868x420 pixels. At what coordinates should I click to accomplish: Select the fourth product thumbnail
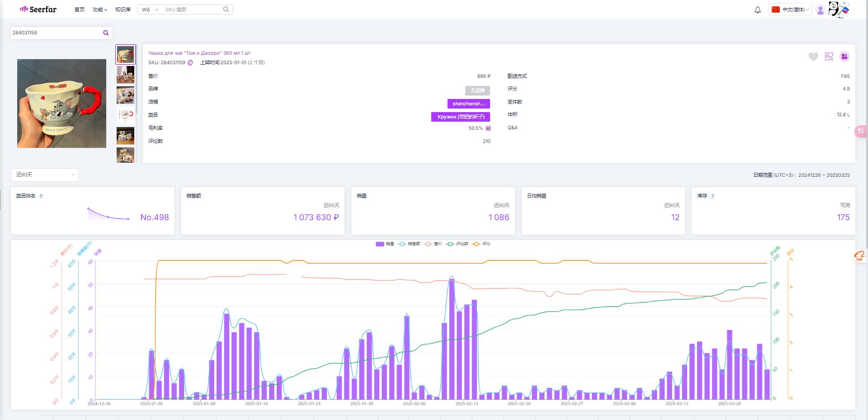[x=125, y=115]
